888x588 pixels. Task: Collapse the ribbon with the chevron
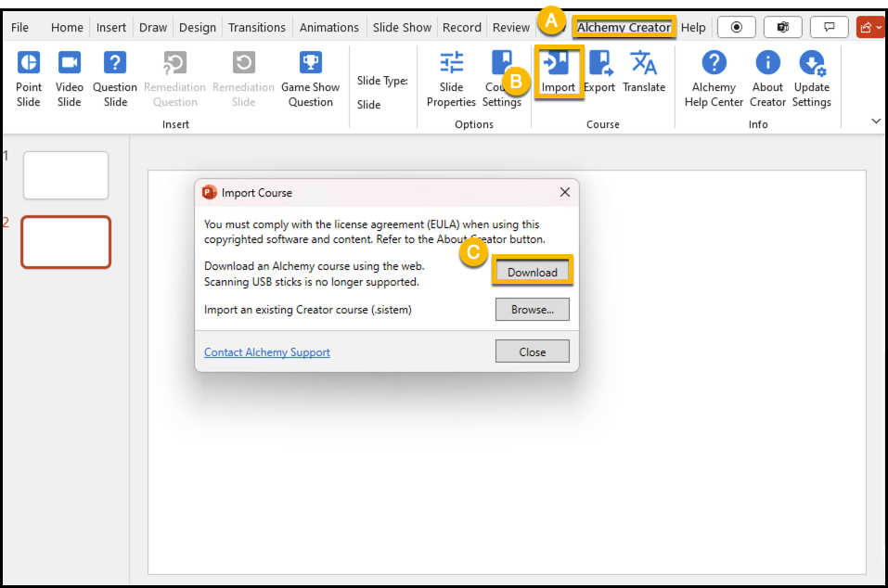[875, 121]
